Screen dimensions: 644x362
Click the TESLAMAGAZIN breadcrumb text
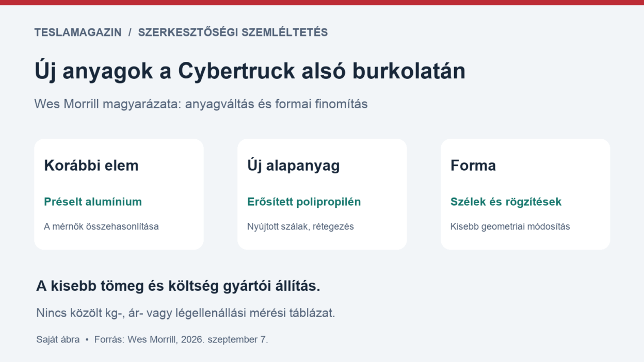coord(78,32)
